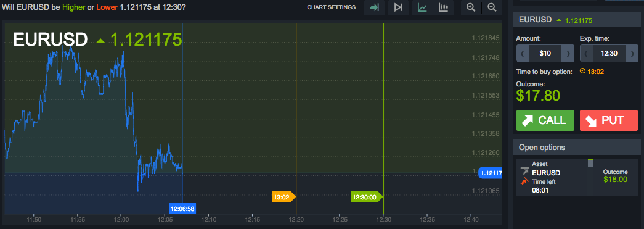Click the scroll-to-latest arrow icon
Screen dimensions: 644x229
click(x=374, y=7)
